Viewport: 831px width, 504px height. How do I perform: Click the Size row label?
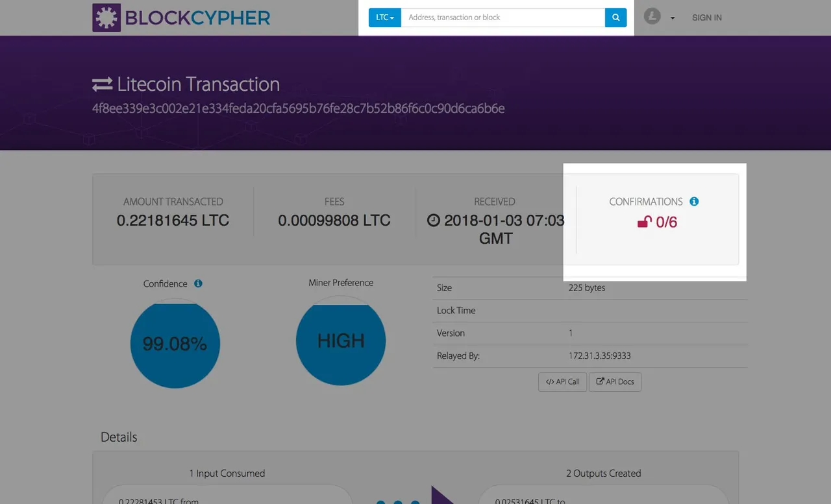[x=444, y=287]
